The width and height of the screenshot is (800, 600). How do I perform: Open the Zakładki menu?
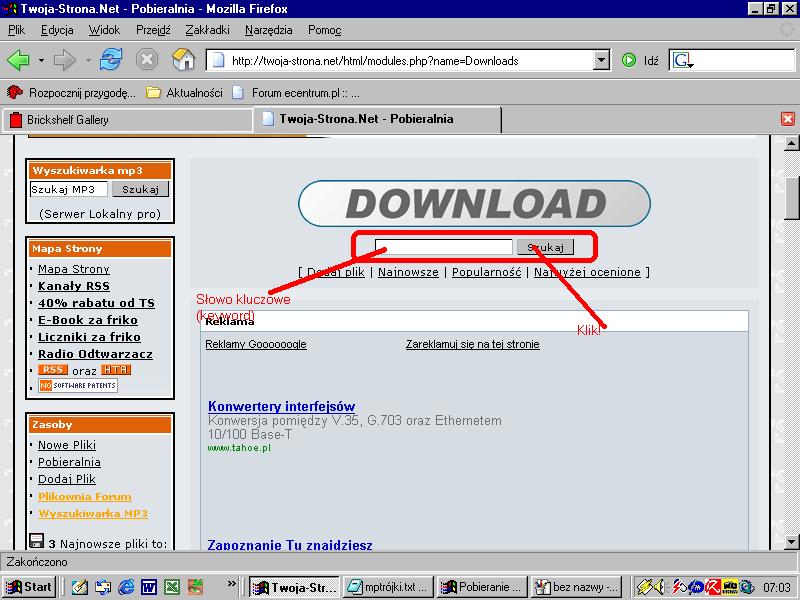pyautogui.click(x=207, y=30)
